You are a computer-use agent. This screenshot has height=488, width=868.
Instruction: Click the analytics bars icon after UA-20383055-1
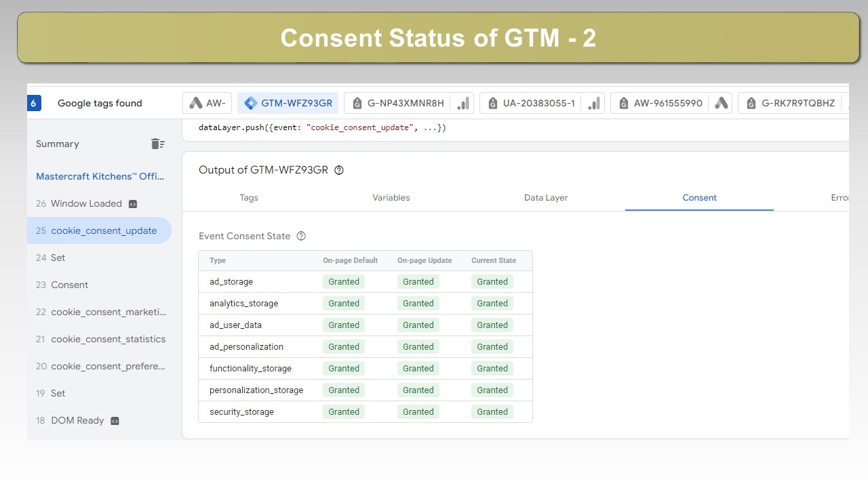click(x=594, y=103)
